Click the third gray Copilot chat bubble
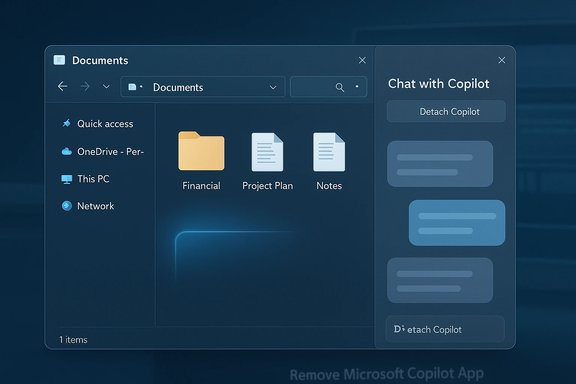The height and width of the screenshot is (384, 576). pyautogui.click(x=440, y=280)
